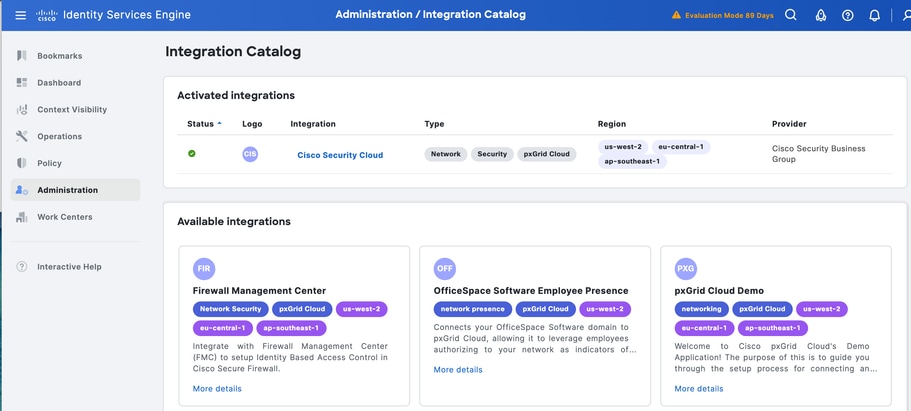Click the Logo column header

pos(252,124)
